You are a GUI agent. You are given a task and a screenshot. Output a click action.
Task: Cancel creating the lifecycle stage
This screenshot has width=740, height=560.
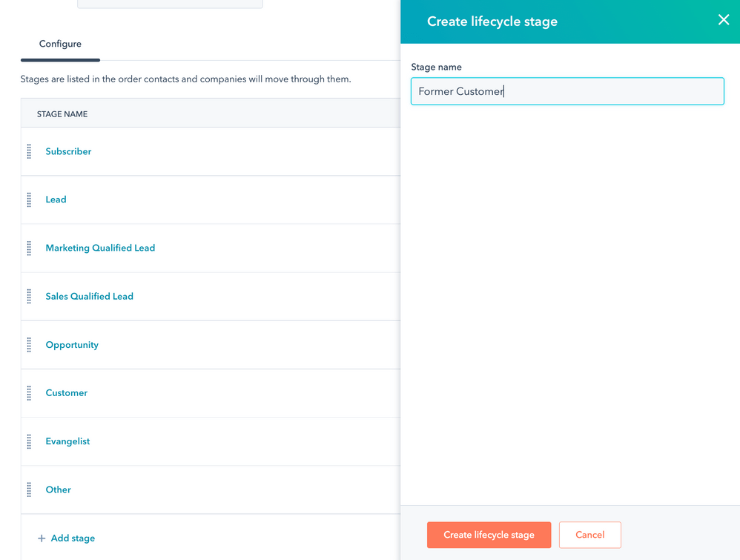pyautogui.click(x=590, y=535)
